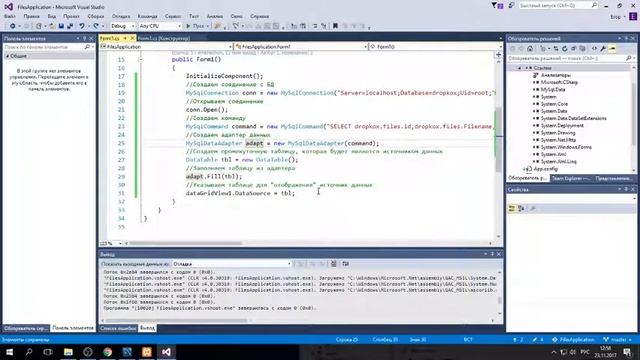
Task: Collapse the Общие group in Toolbox
Action: tap(7, 56)
